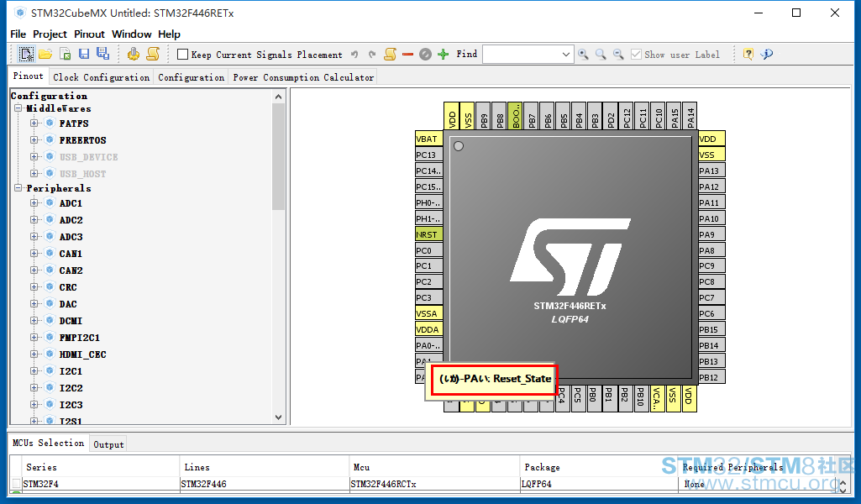
Task: Switch to the Configuration tab
Action: pos(191,77)
